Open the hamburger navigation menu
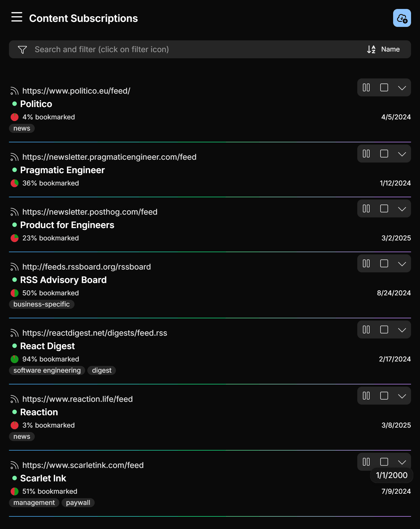420x529 pixels. 17,17
